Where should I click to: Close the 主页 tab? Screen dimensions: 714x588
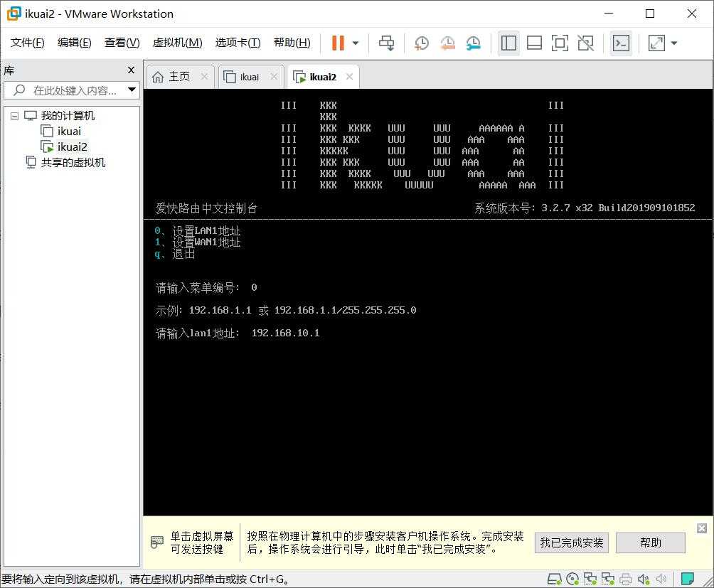pyautogui.click(x=204, y=77)
